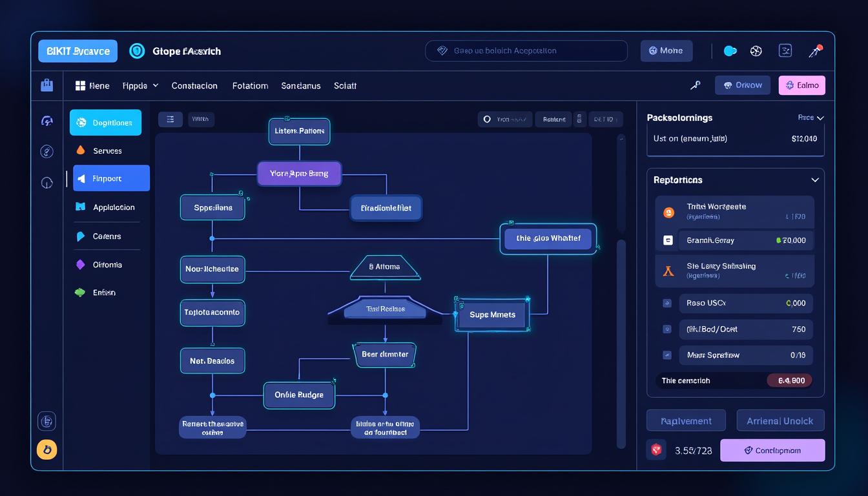
Task: Click the list view icon above the canvas
Action: (x=170, y=119)
